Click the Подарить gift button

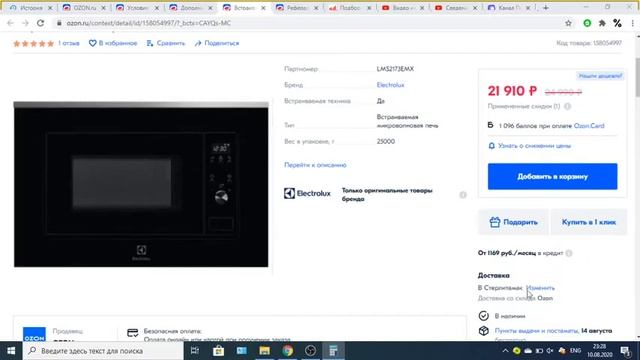point(513,222)
